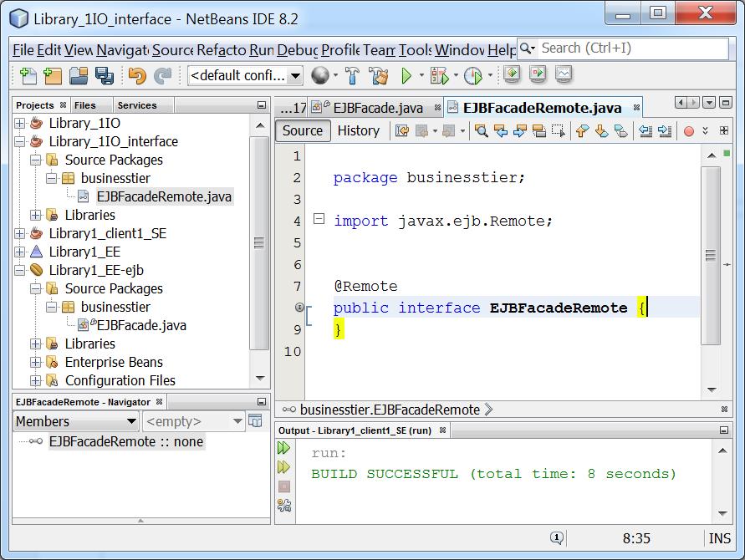Go to next bookmark icon
The height and width of the screenshot is (560, 745).
601,130
